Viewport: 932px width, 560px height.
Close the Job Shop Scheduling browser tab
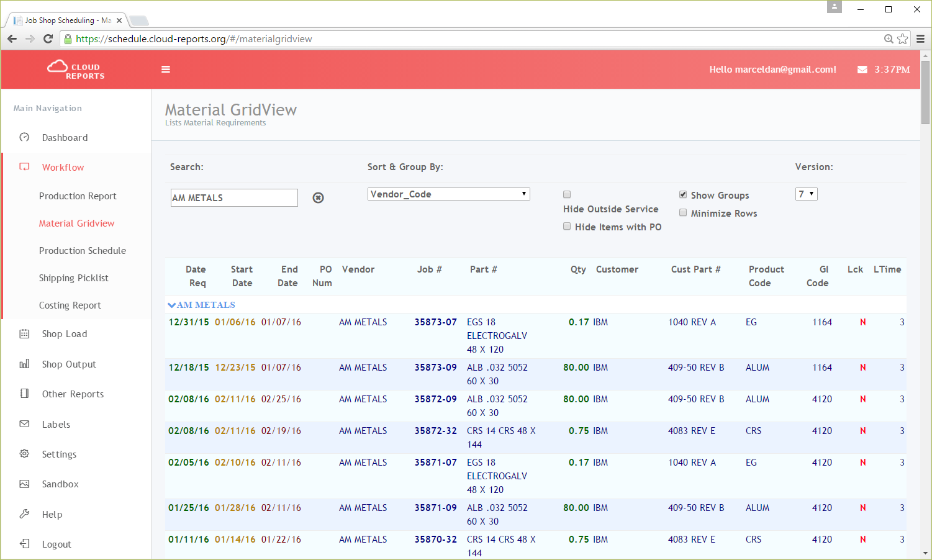(119, 20)
